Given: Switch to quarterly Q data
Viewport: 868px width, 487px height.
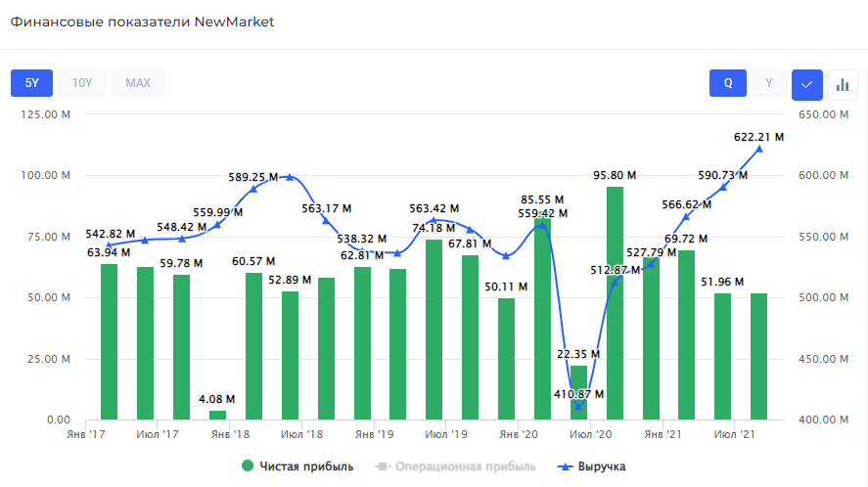Looking at the screenshot, I should click(728, 83).
